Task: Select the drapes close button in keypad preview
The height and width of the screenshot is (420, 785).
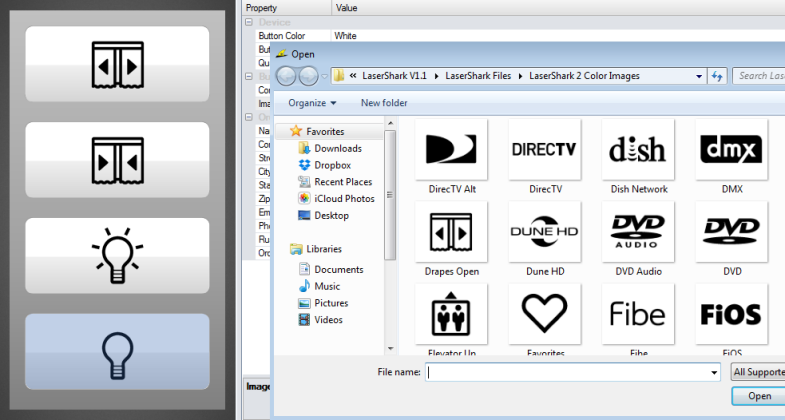Action: pyautogui.click(x=117, y=160)
